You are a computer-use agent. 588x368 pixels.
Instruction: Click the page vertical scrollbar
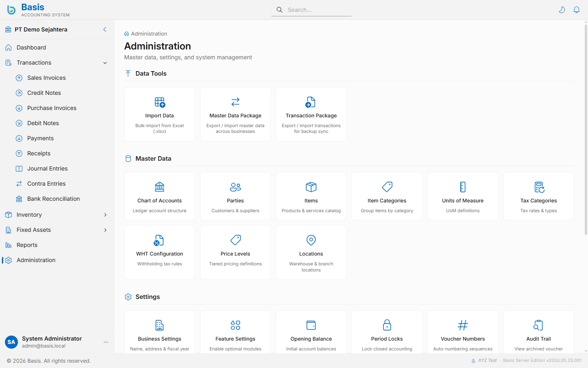pos(586,130)
